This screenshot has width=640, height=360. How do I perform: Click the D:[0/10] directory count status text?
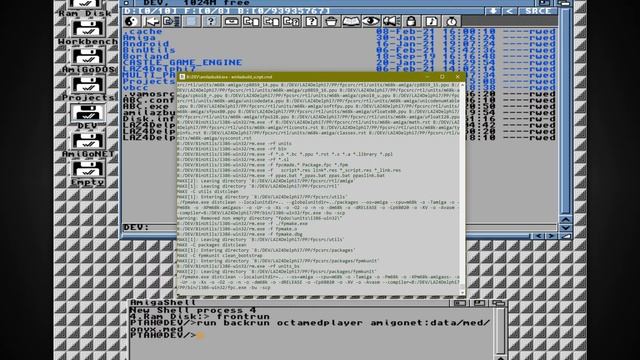pyautogui.click(x=151, y=11)
